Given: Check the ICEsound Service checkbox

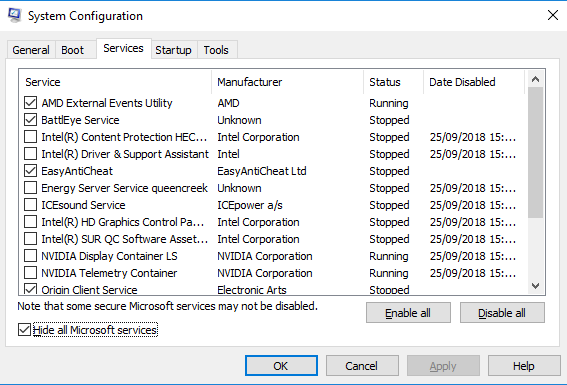Looking at the screenshot, I should (x=30, y=205).
